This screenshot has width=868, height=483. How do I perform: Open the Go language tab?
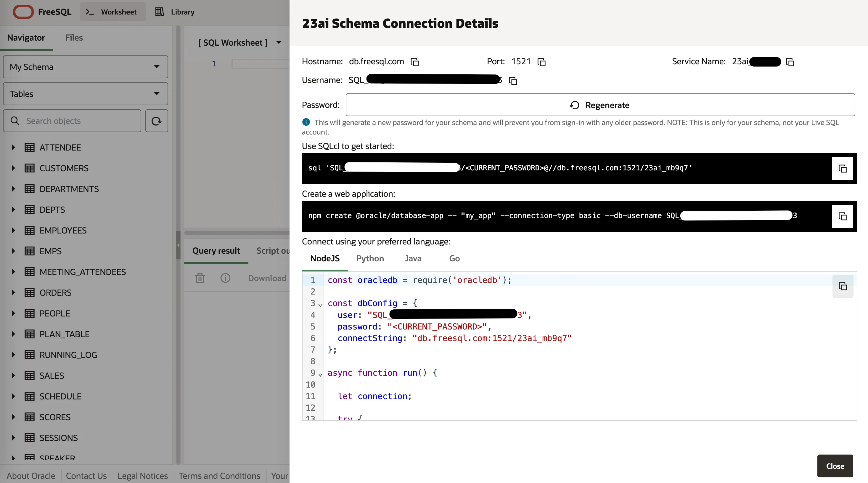454,258
